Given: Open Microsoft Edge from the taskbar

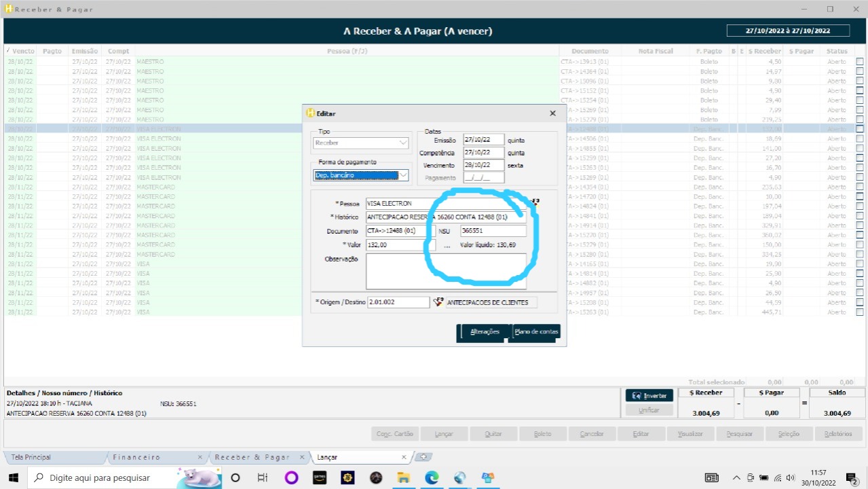Looking at the screenshot, I should (x=432, y=477).
